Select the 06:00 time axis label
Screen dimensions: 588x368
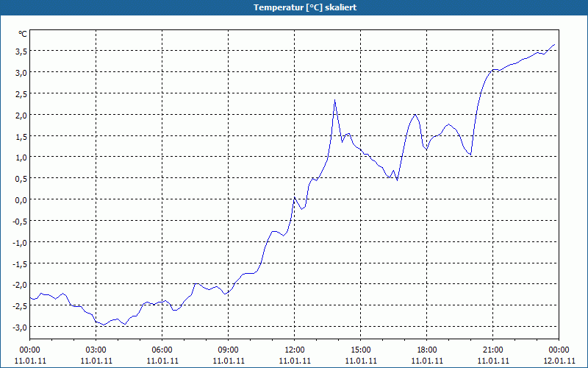[x=162, y=350]
